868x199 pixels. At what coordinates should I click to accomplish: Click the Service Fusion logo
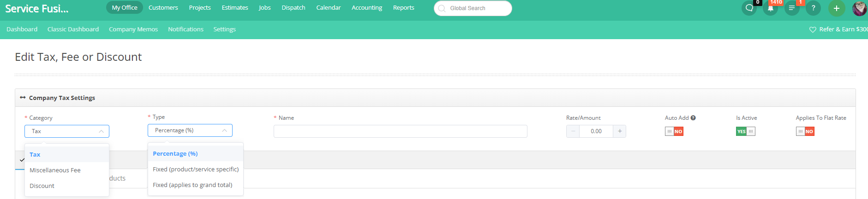click(37, 8)
